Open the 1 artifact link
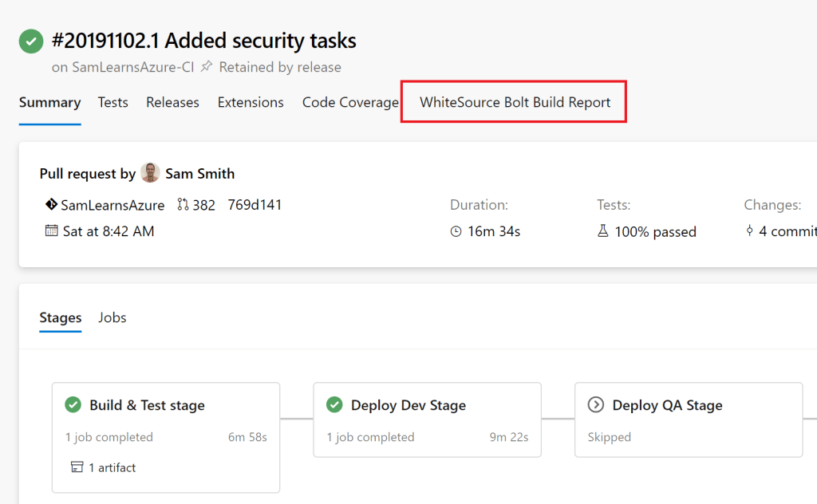This screenshot has height=504, width=817. coord(112,467)
